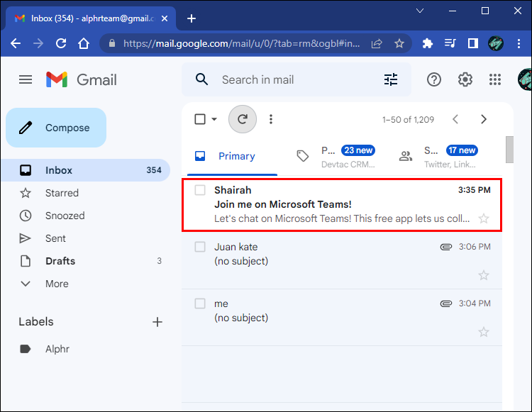Close the Inbox browser tab
Screen dimensions: 532x412
point(165,18)
